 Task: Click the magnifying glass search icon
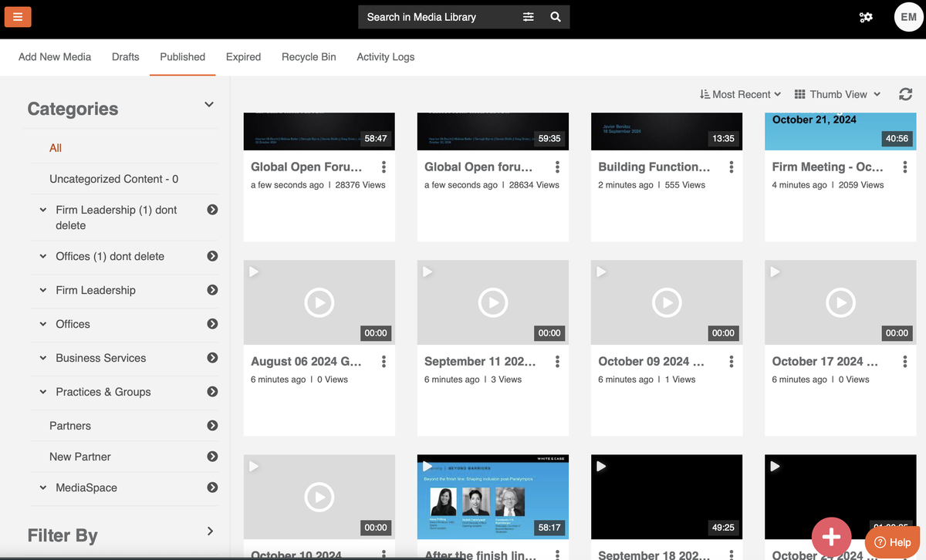point(556,17)
